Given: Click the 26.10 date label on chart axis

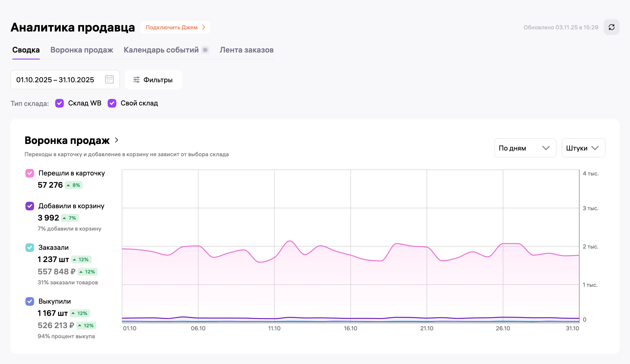Looking at the screenshot, I should (x=503, y=328).
